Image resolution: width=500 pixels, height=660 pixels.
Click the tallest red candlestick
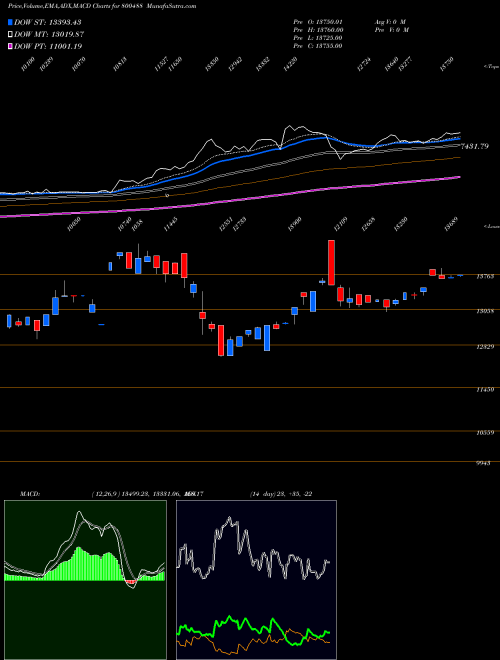point(332,263)
